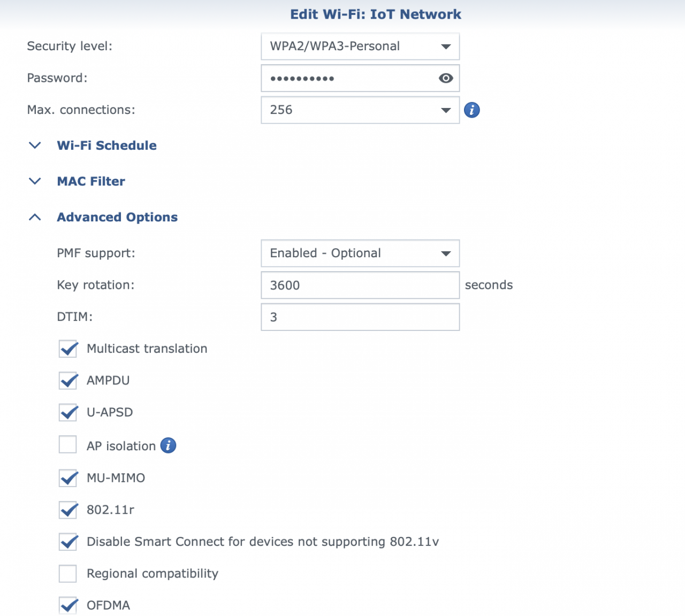Viewport: 685px width, 616px height.
Task: Click the dropdown arrow on PMF support
Action: [x=445, y=253]
